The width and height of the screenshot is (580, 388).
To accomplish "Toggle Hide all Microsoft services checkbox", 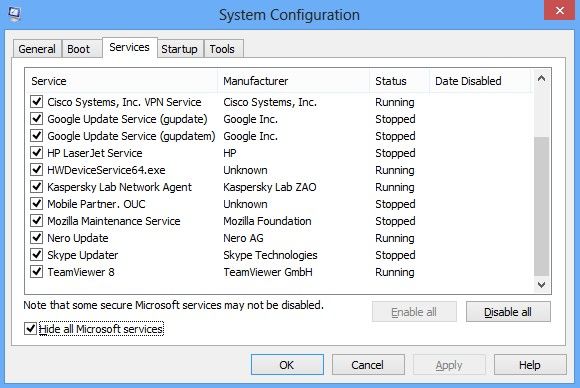I will point(30,328).
